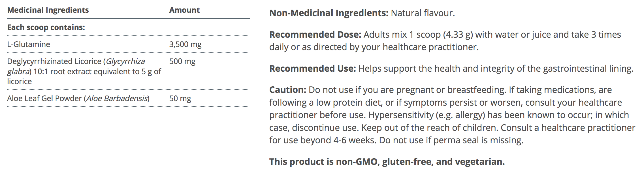Click the "Natural flavour." text
The height and width of the screenshot is (175, 644).
click(423, 13)
